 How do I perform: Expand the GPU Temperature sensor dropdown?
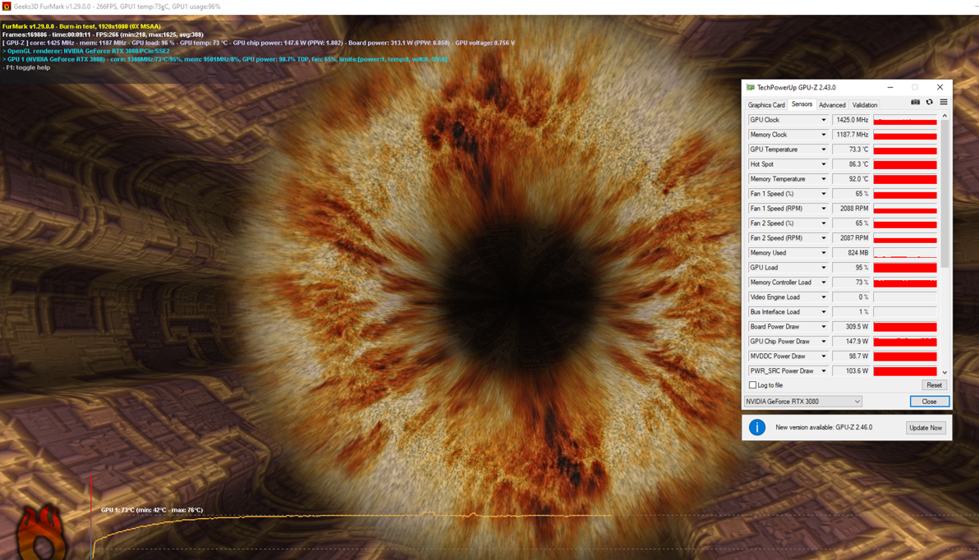823,149
